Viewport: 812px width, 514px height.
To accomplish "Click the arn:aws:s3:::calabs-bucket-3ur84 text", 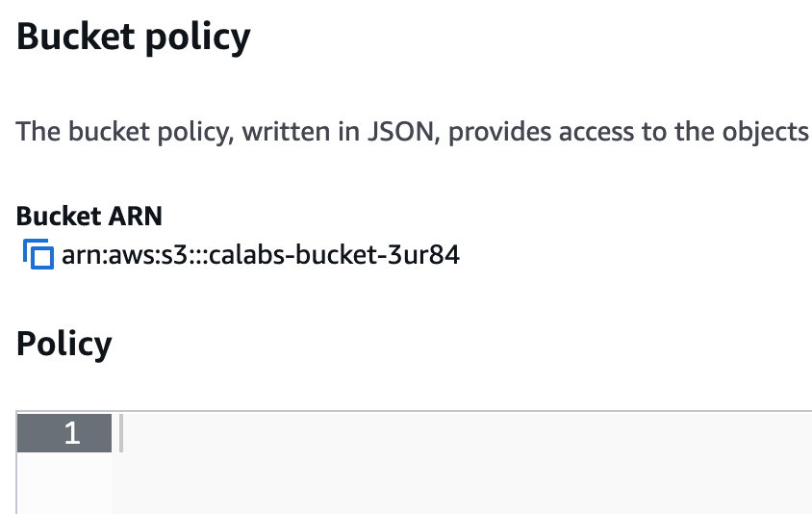I will point(261,255).
